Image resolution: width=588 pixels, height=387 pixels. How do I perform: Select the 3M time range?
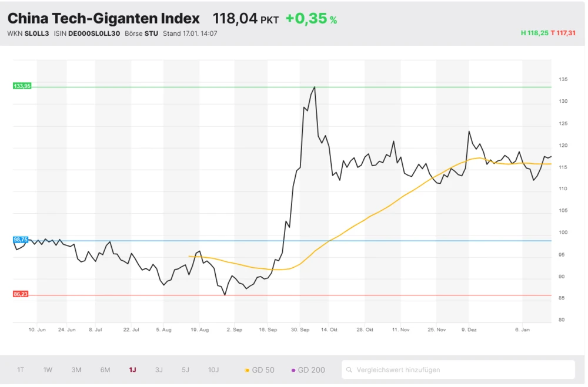[x=75, y=369]
